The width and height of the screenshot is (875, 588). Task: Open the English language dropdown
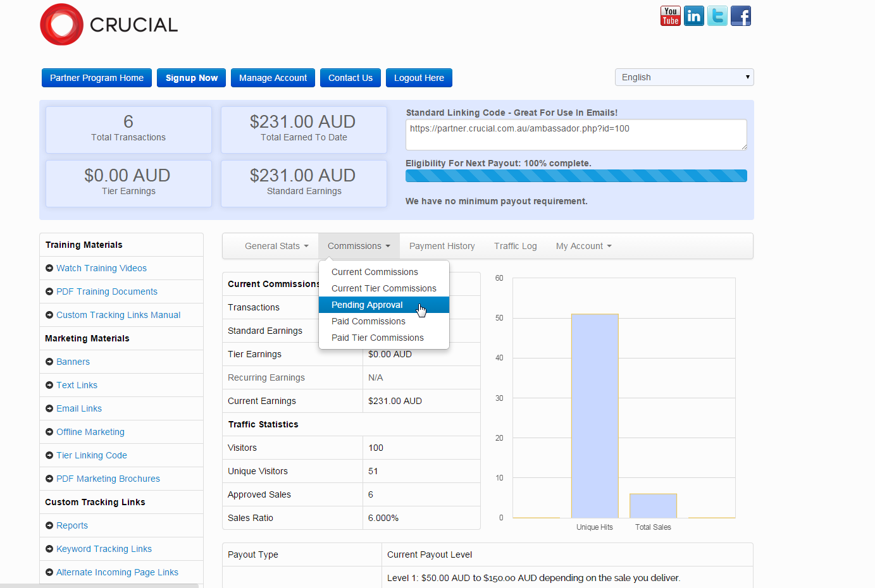click(684, 77)
